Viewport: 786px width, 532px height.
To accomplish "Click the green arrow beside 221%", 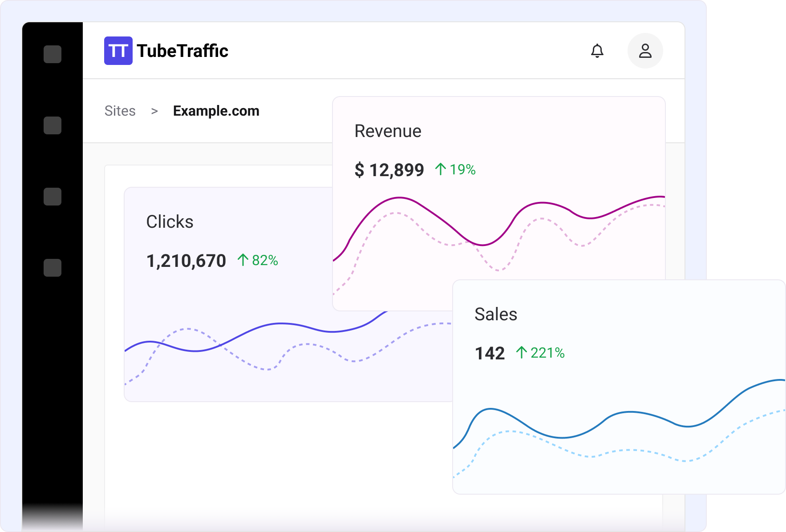I will [x=521, y=352].
